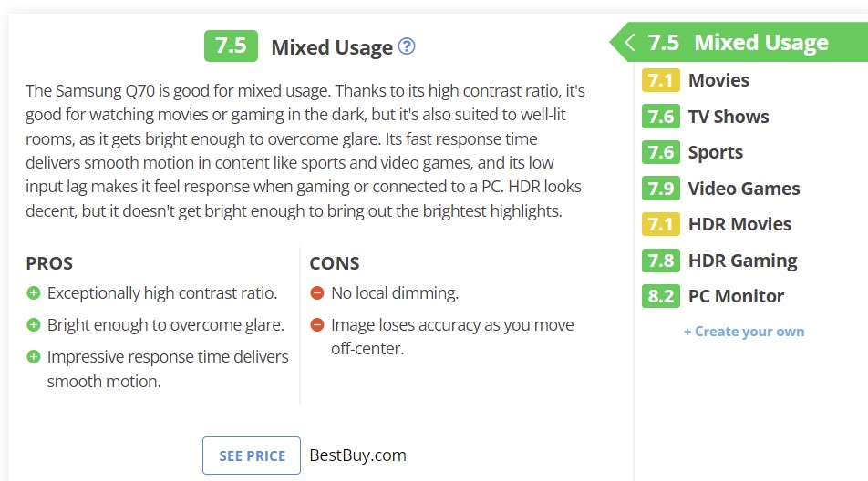Click the plus icon beside Exceptionally high contrast
Viewport: 868px width, 481px height.
click(x=34, y=293)
